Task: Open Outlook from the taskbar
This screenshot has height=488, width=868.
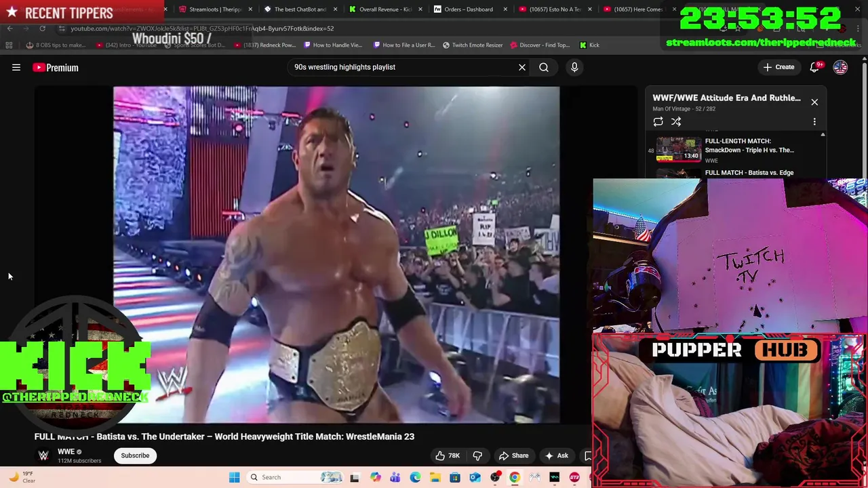Action: pos(475,477)
